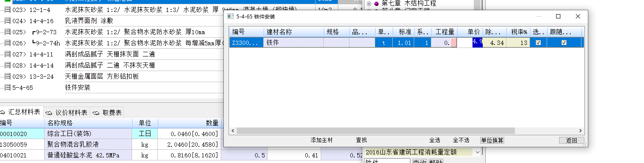Click the row icon for item 026> 9-2-74h

[x=7, y=43]
